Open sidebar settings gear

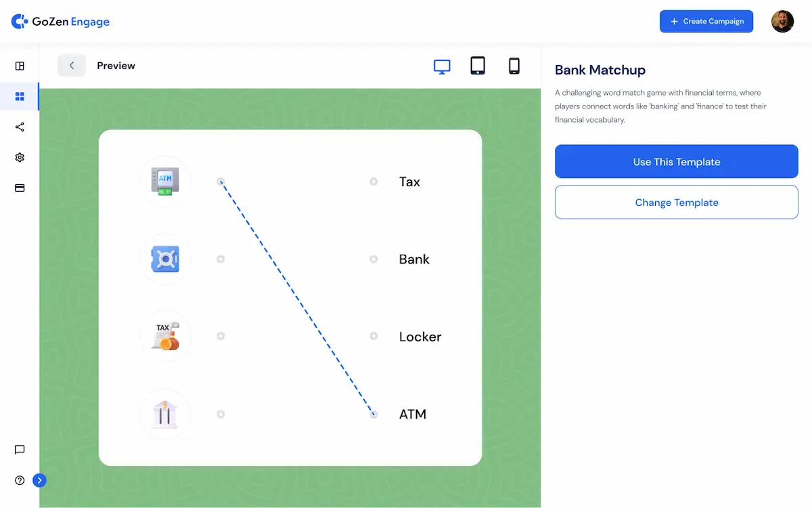point(19,157)
